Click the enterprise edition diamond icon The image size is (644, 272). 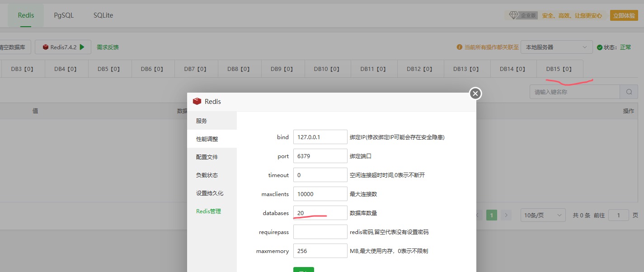513,15
